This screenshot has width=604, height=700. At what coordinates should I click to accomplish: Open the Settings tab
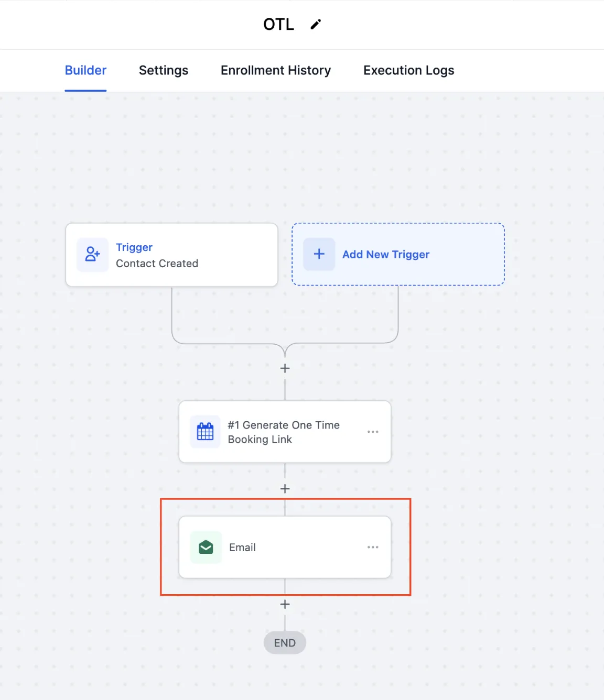click(x=164, y=70)
